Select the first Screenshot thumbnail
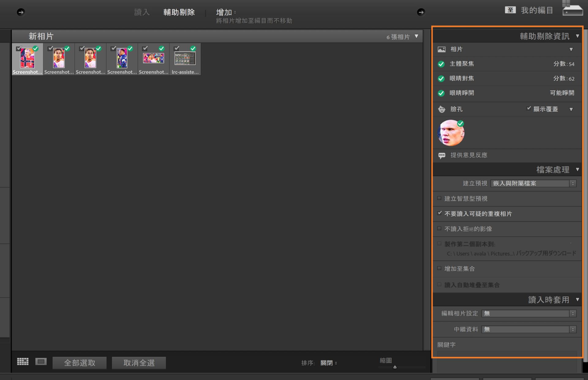Viewport: 588px width, 380px height. [27, 59]
